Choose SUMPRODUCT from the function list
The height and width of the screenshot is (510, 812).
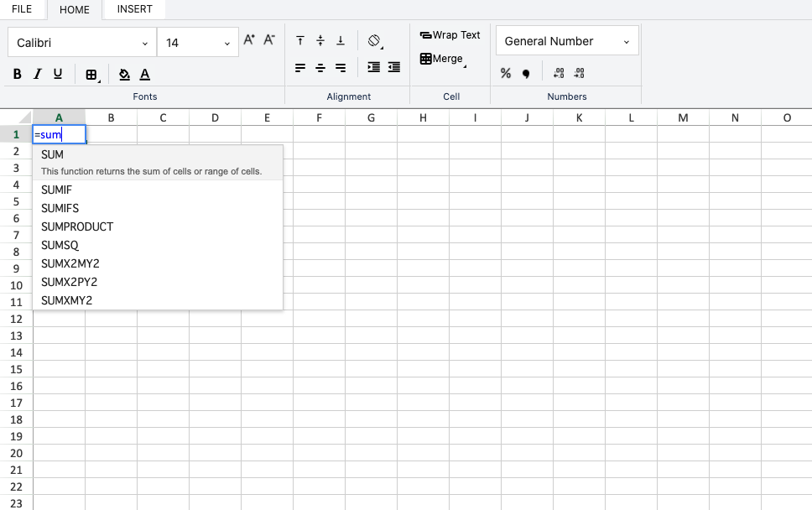click(158, 226)
